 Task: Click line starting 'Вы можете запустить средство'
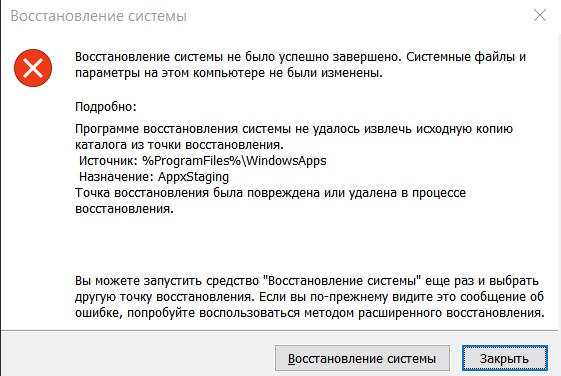coord(307,281)
